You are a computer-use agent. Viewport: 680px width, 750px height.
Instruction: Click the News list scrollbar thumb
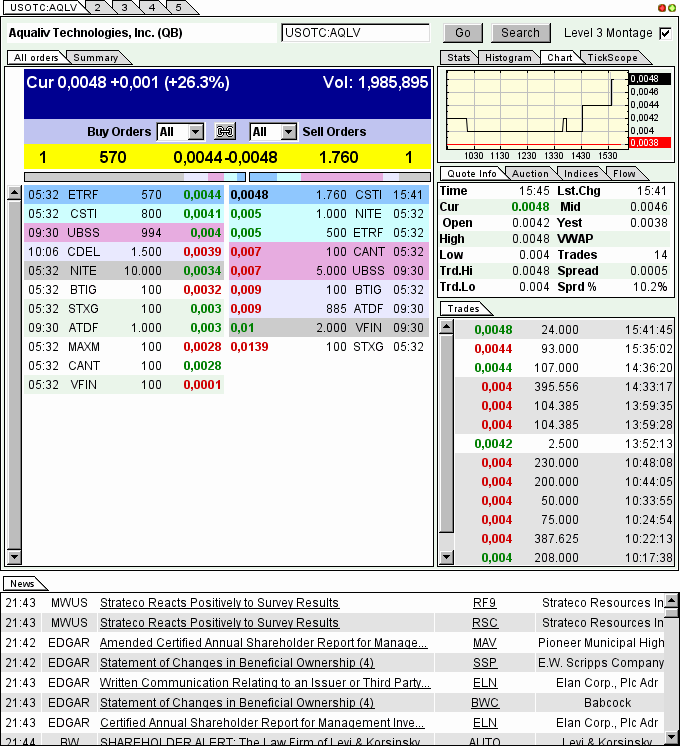(672, 612)
